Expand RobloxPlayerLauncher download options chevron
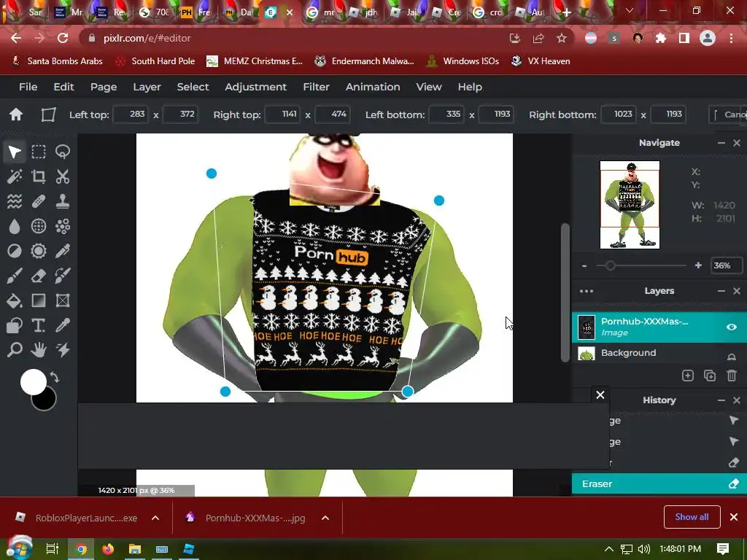The image size is (747, 560). 155,518
